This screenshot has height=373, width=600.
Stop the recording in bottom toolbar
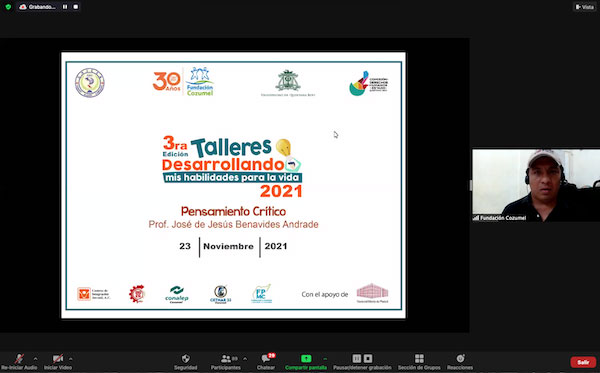(x=368, y=358)
